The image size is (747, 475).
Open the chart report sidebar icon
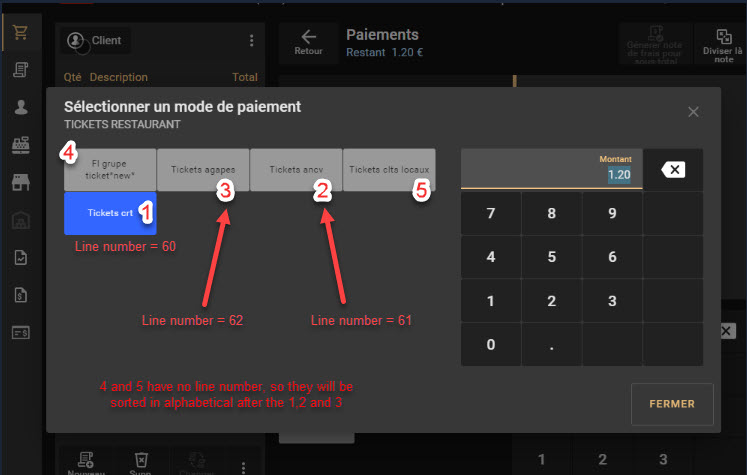20,257
